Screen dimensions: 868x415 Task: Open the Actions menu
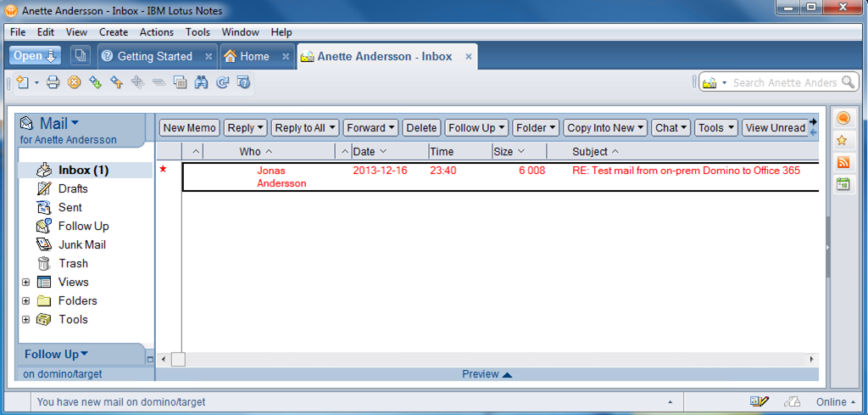click(157, 32)
